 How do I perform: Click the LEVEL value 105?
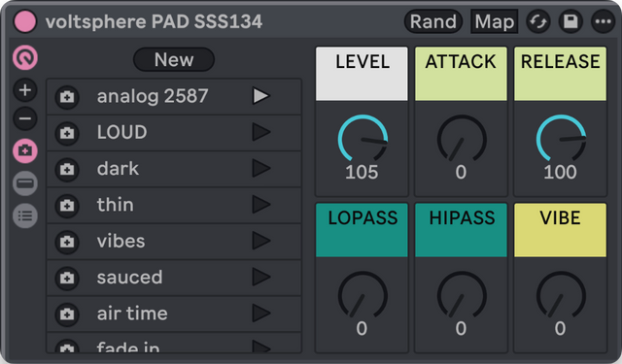362,173
